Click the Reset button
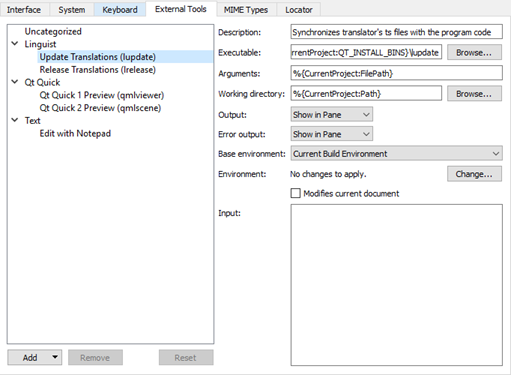 pyautogui.click(x=186, y=358)
